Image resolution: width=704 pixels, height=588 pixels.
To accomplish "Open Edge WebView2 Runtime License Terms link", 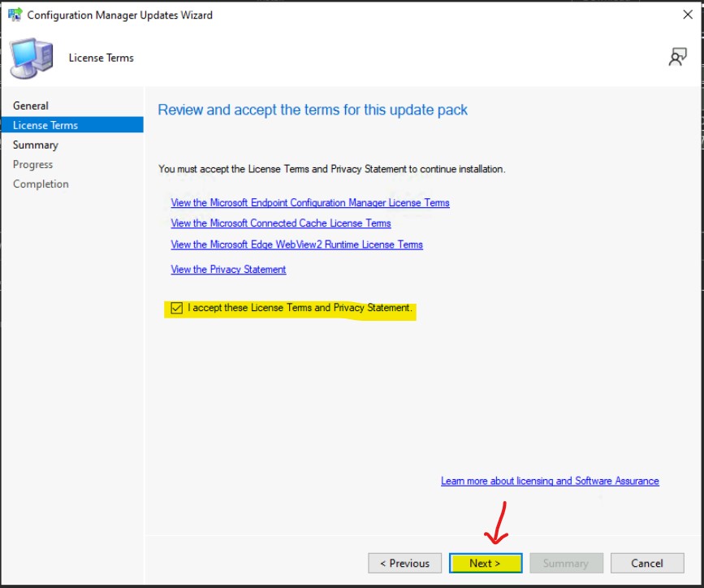I will (x=296, y=244).
